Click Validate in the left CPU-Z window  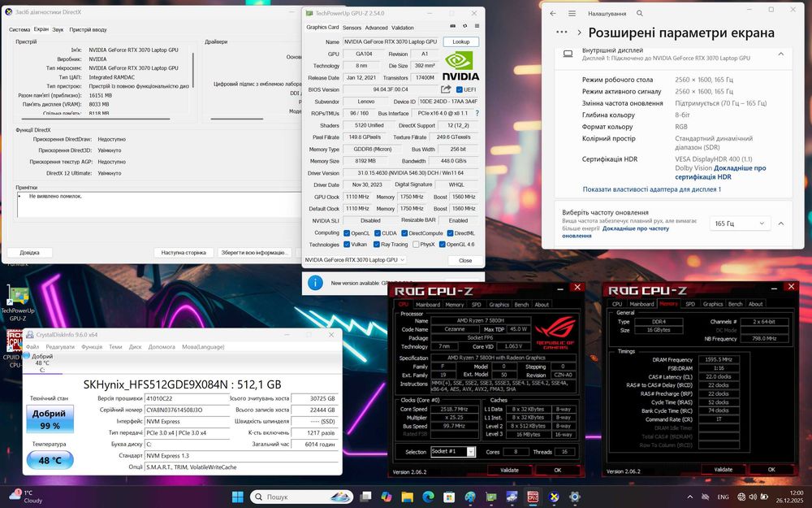coord(509,470)
